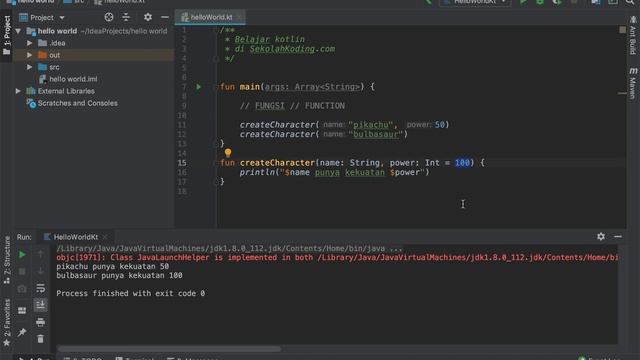Open the Structure tool window tab
640x360 pixels.
click(7, 261)
